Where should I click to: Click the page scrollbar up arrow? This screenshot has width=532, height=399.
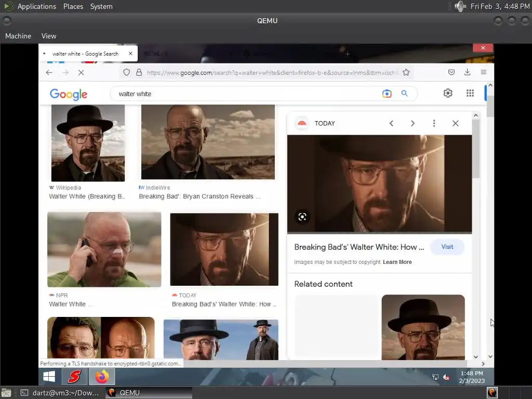point(490,86)
